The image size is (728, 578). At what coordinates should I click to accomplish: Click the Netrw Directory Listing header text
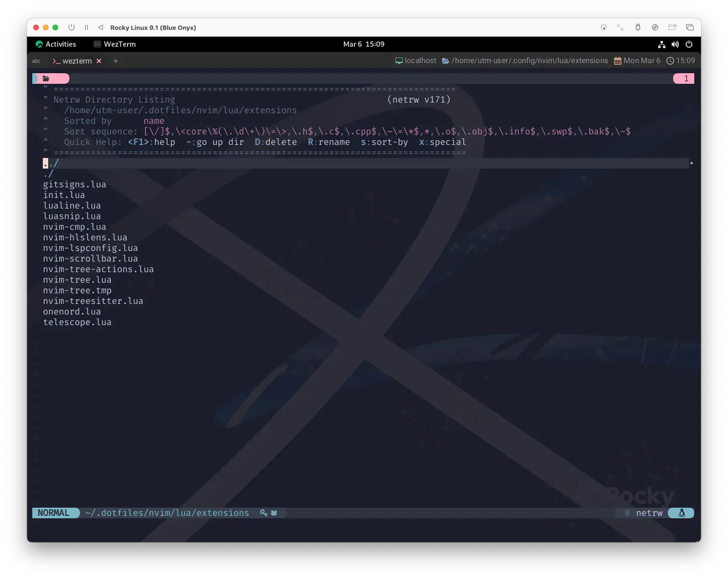tap(114, 100)
